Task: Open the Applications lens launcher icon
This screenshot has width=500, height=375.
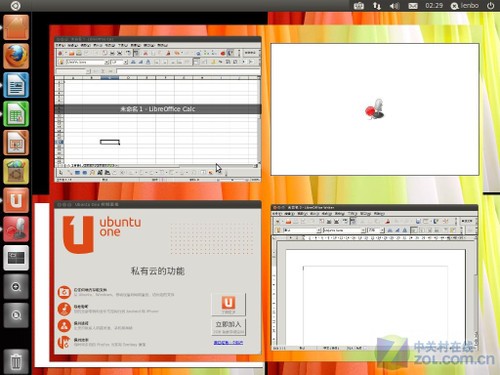Action: click(x=16, y=287)
